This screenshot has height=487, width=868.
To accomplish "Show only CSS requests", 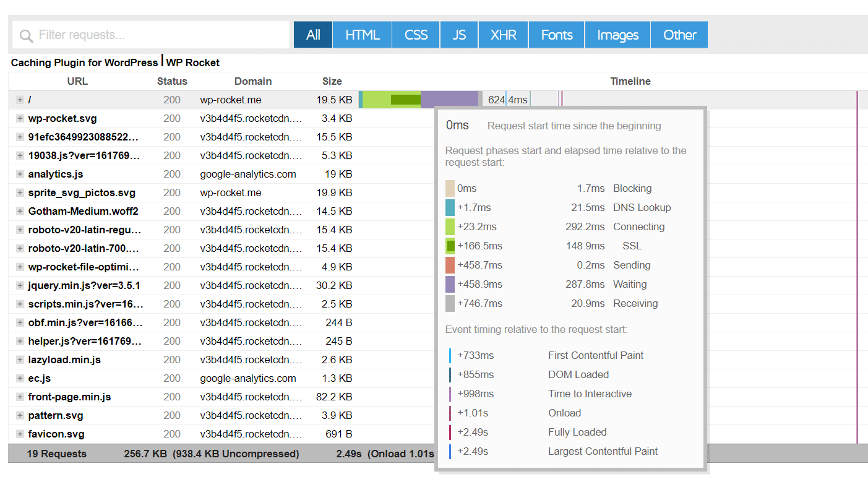I will 416,35.
